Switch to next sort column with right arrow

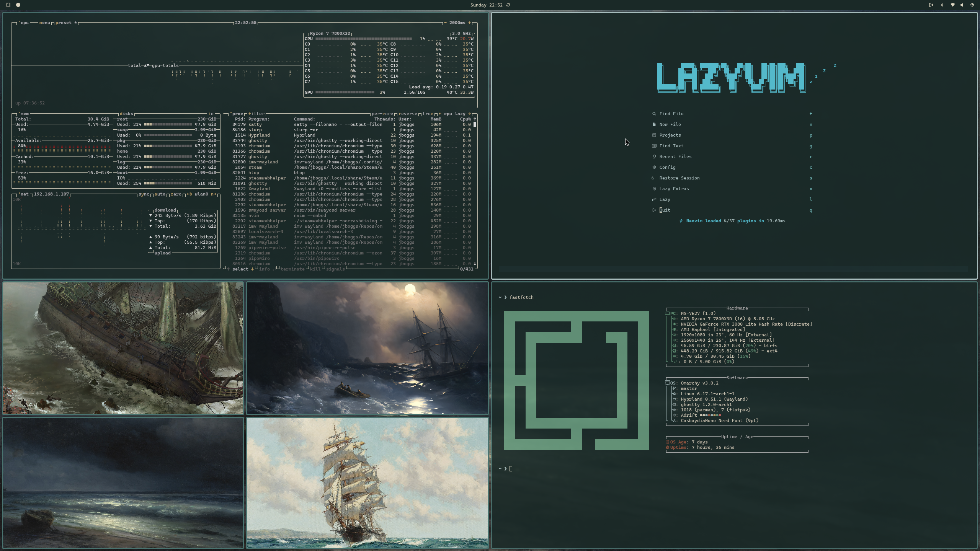[x=469, y=114]
